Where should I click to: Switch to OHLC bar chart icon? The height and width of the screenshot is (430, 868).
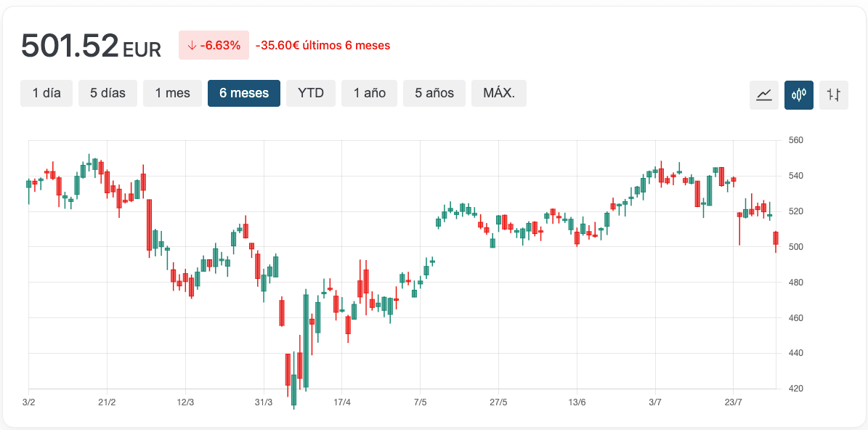click(834, 94)
